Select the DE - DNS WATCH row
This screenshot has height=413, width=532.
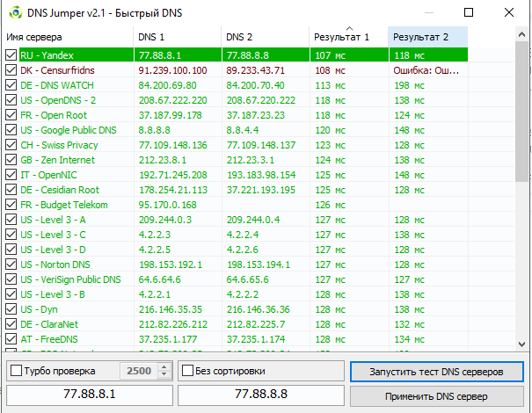237,85
